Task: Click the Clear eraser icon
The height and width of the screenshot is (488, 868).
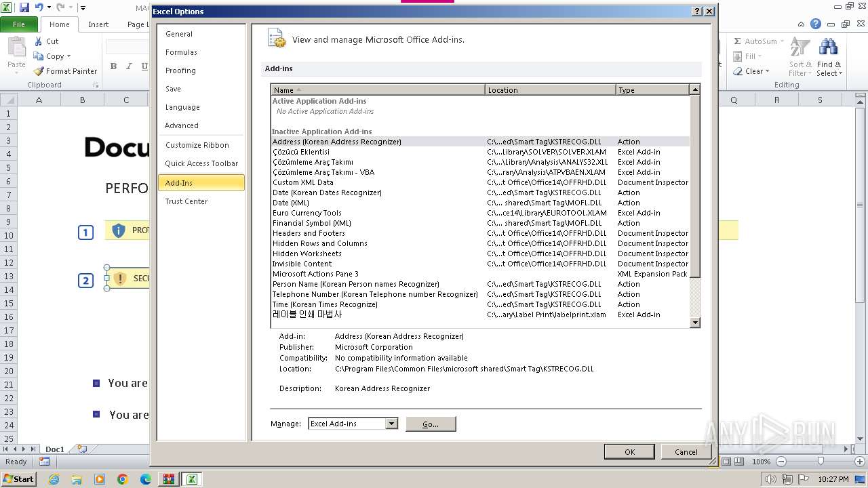Action: [x=738, y=71]
